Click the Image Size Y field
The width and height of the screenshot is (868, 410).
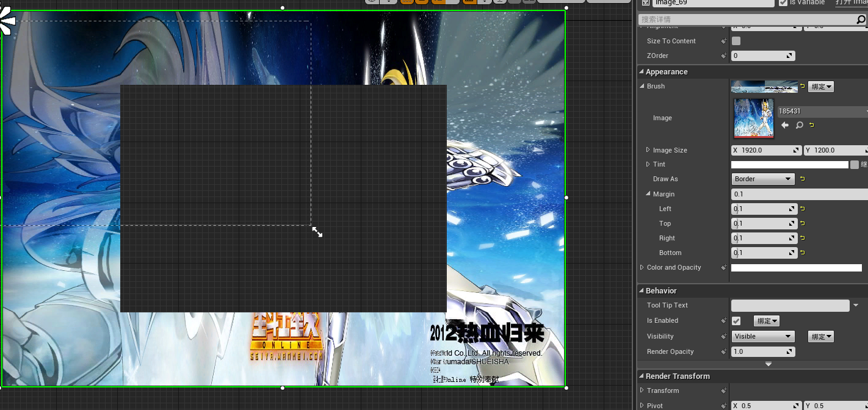click(836, 150)
